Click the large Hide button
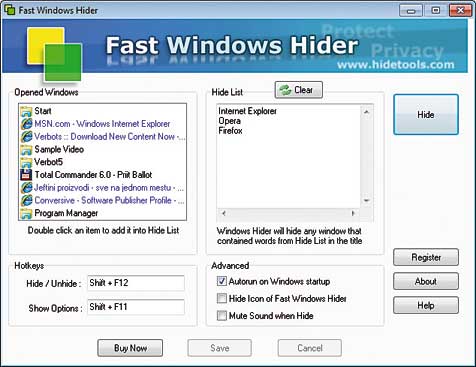 tap(426, 115)
